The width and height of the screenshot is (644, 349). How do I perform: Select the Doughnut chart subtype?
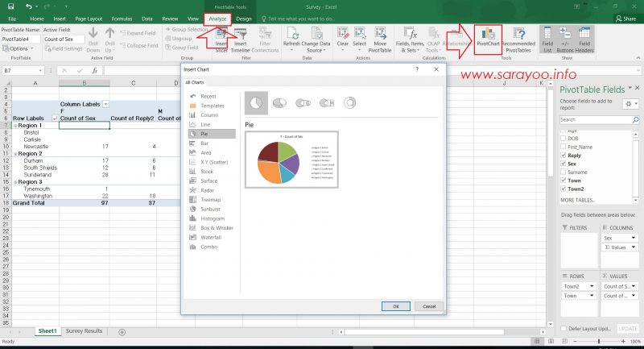coord(350,103)
